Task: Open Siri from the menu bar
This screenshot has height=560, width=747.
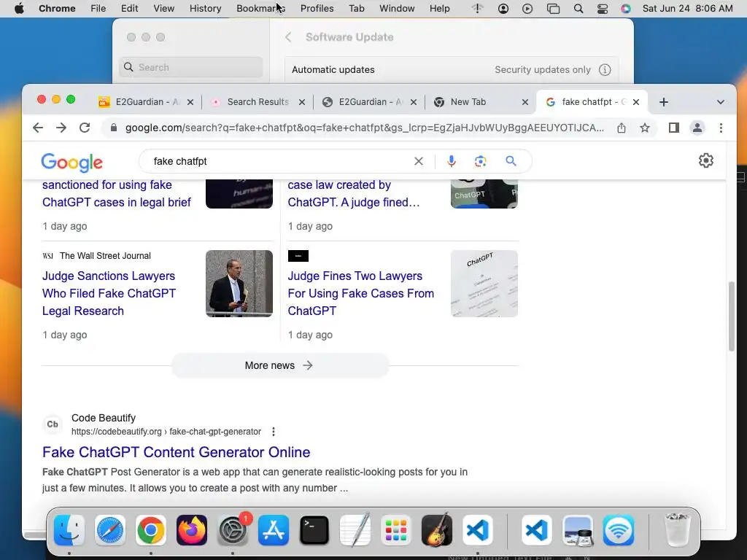Action: pos(625,9)
